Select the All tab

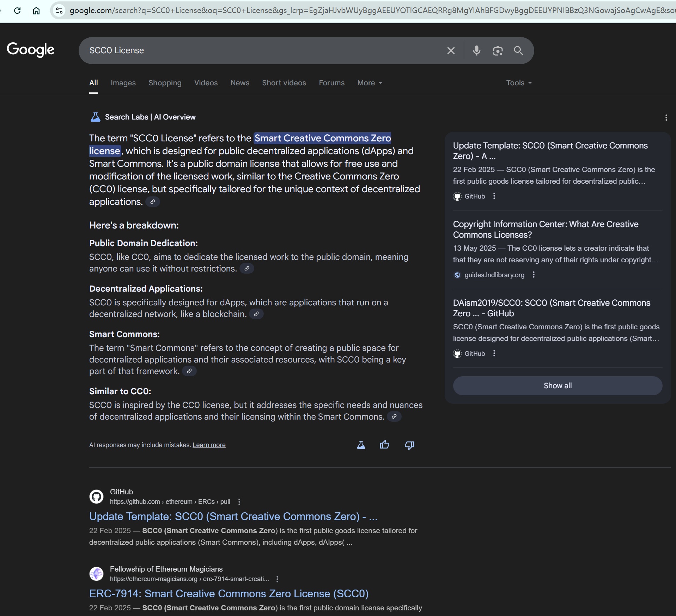tap(93, 83)
